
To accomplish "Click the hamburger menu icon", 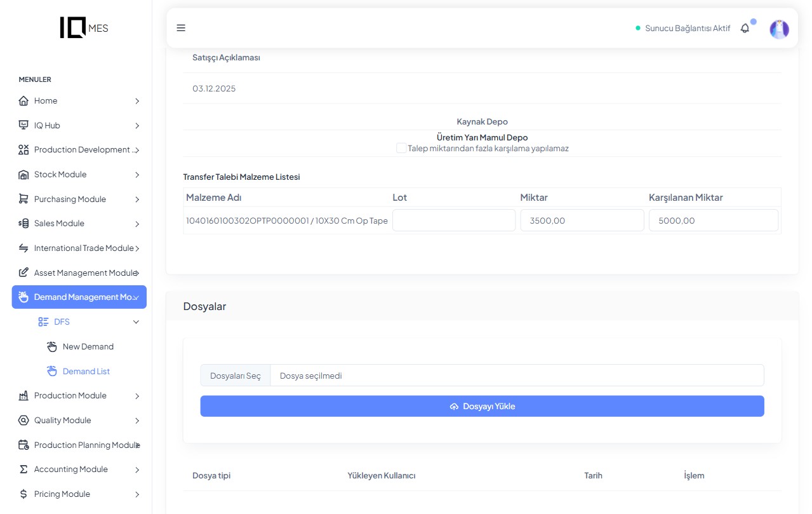I will (x=181, y=28).
